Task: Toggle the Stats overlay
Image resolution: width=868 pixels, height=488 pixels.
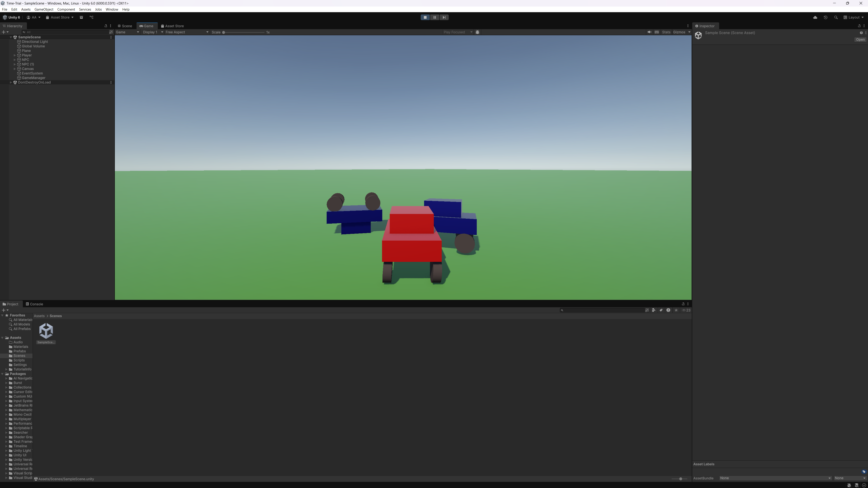Action: pyautogui.click(x=666, y=32)
